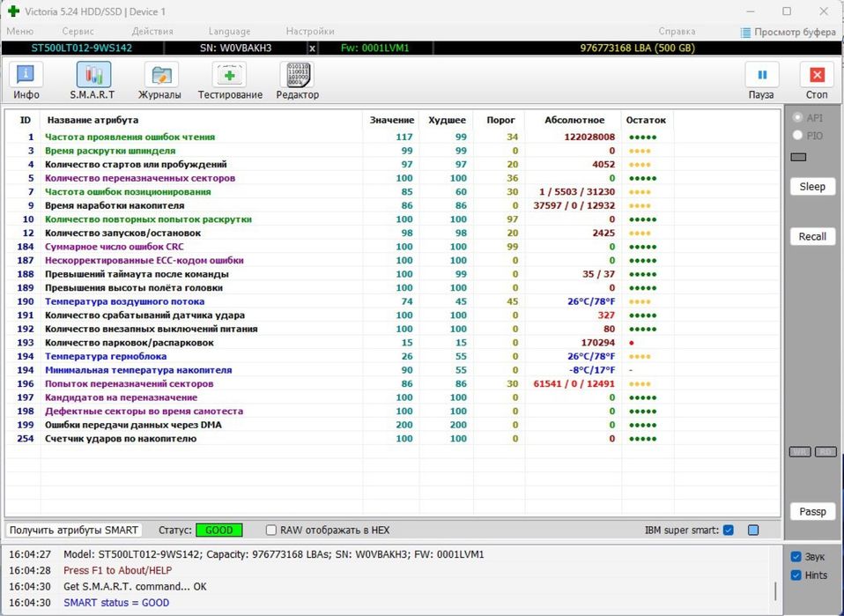
Task: Click the Press F1 to About/HELP log line
Action: (118, 570)
